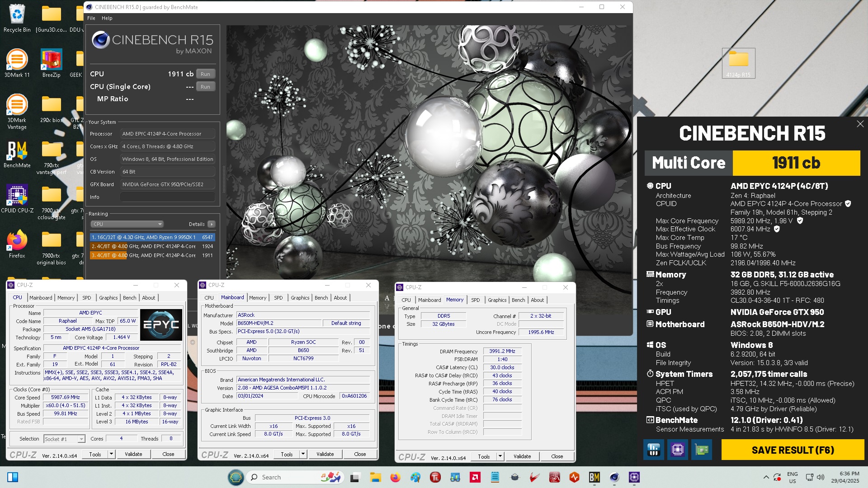Open Tools dropdown arrow in CPU-Z Memory window
868x488 pixels.
click(500, 456)
